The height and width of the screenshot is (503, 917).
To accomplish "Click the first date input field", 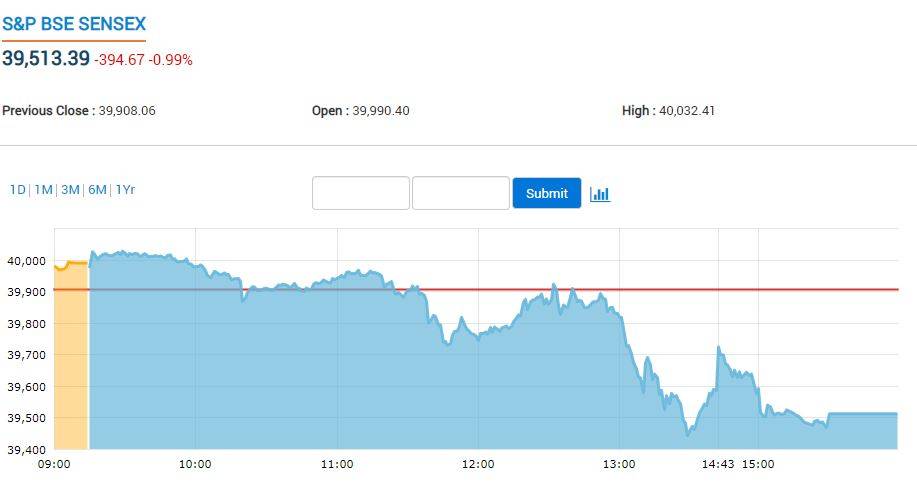I will [361, 193].
